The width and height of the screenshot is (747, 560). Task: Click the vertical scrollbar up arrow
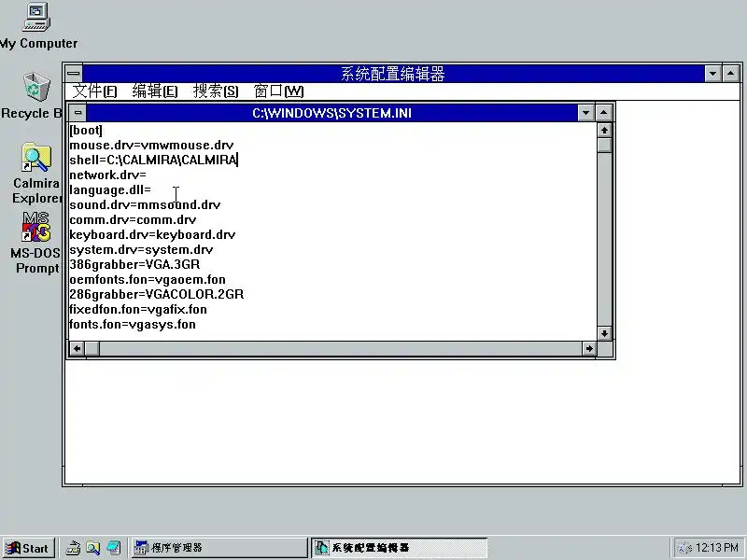point(604,130)
